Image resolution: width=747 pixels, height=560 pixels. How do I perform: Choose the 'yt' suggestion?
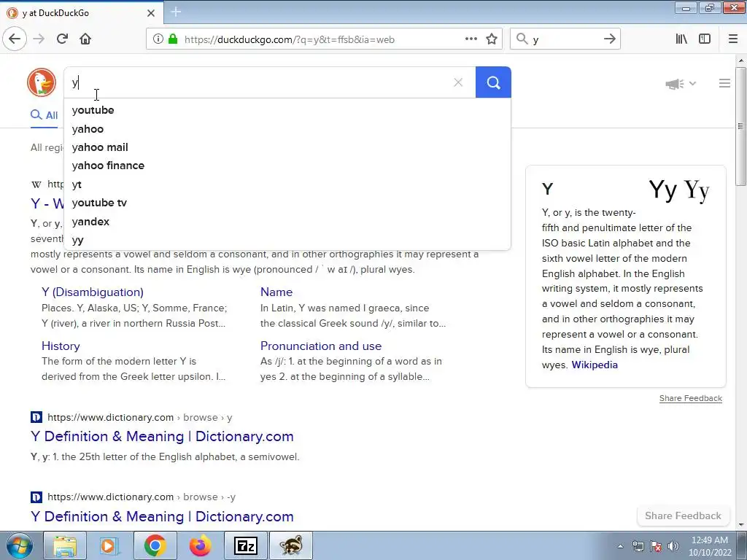tap(287, 184)
